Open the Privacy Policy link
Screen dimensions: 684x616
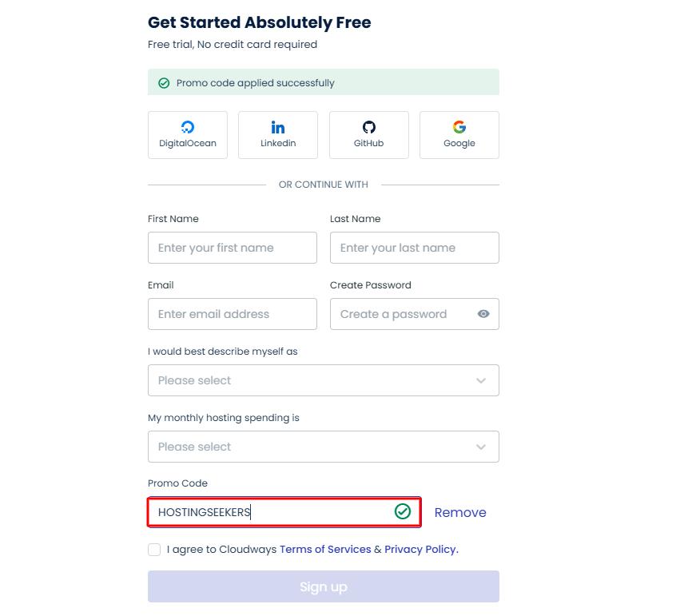[420, 550]
